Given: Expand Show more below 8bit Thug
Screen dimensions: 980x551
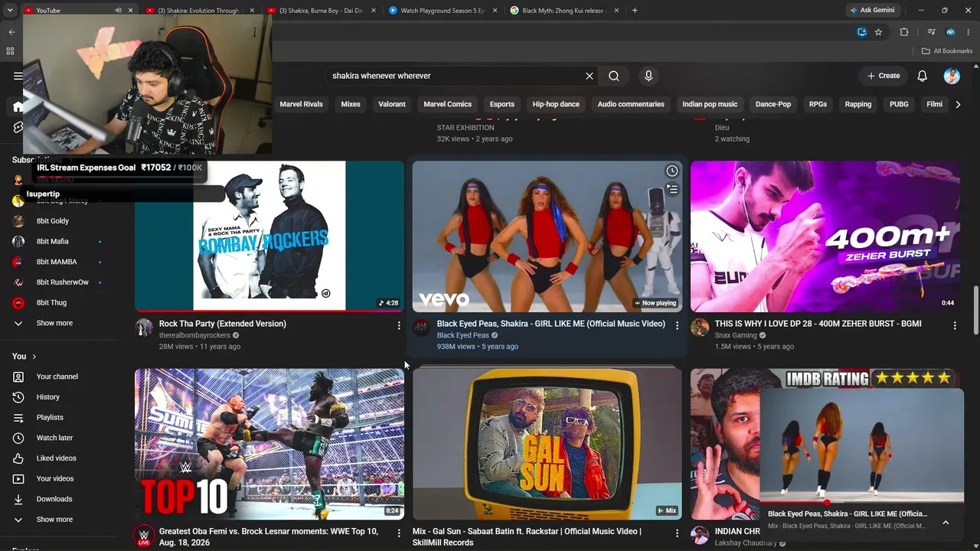Looking at the screenshot, I should point(54,323).
